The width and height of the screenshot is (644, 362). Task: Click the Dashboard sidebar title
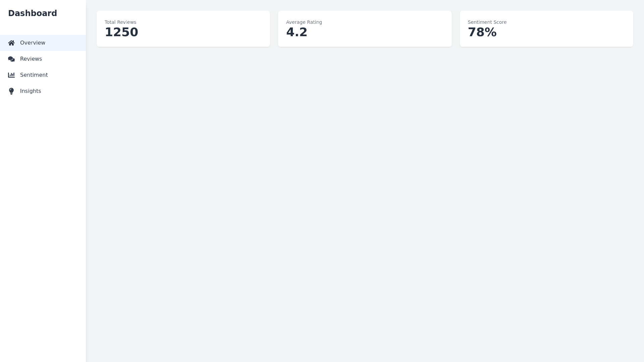[33, 13]
